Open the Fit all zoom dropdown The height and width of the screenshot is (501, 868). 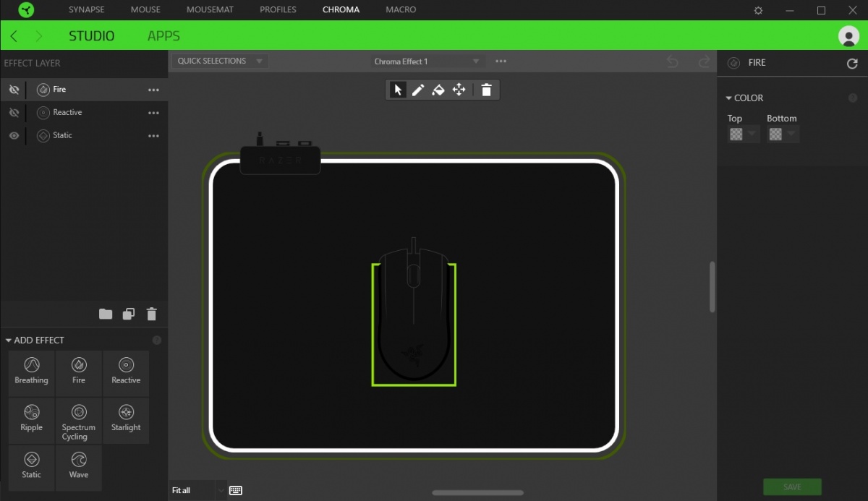point(198,490)
